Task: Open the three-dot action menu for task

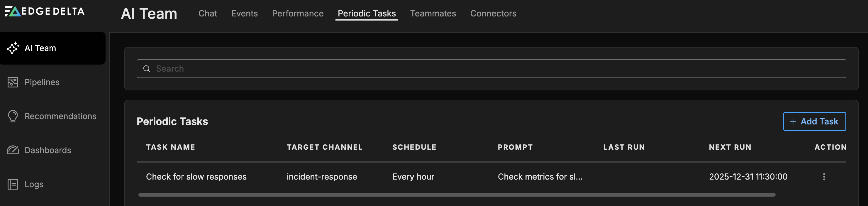Action: (x=824, y=177)
